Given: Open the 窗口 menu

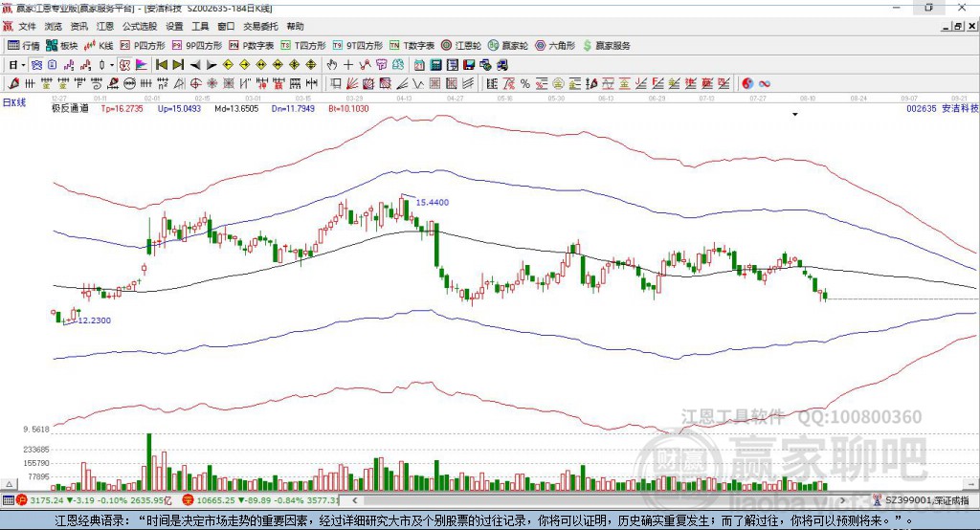Looking at the screenshot, I should coord(226,26).
